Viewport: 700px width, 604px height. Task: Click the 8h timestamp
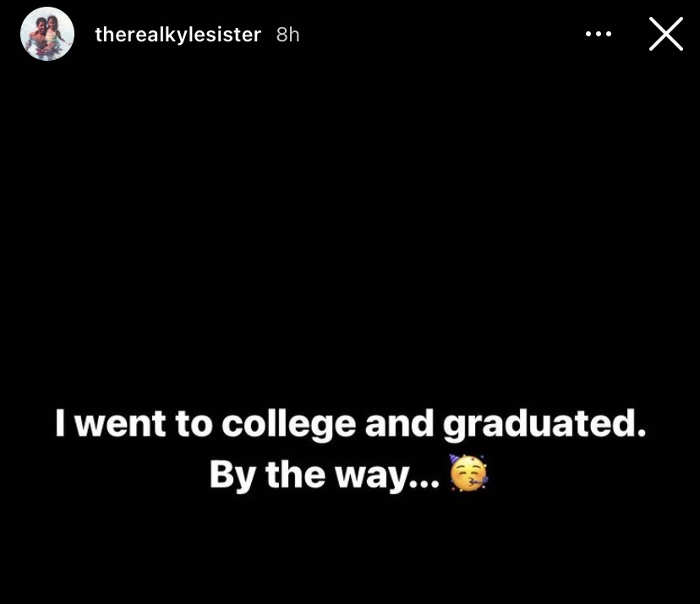click(x=288, y=35)
